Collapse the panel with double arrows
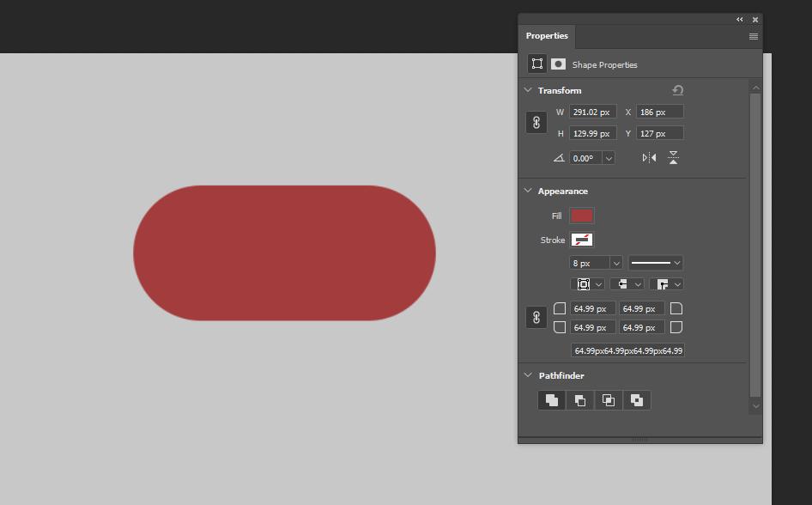The height and width of the screenshot is (505, 812). click(x=739, y=19)
